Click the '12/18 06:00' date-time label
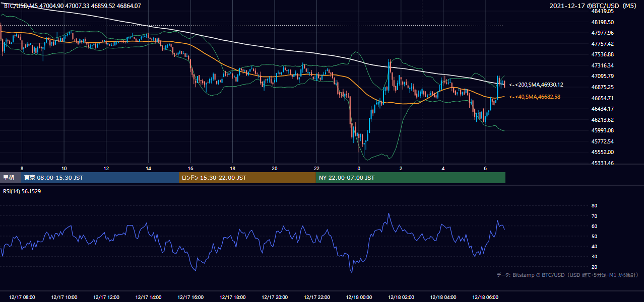This screenshot has height=302, width=644. pos(485,297)
